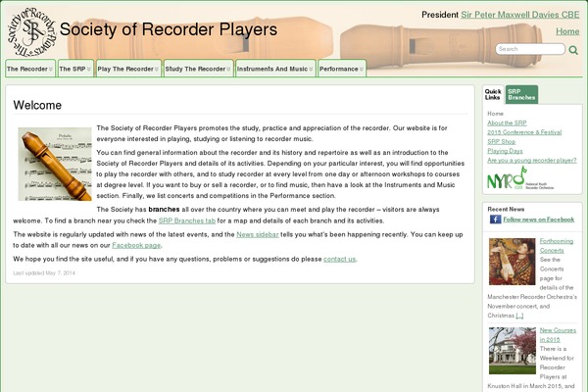Click Last updated May 7, 2014 text
Viewport: 588px width, 392px height.
tap(44, 273)
